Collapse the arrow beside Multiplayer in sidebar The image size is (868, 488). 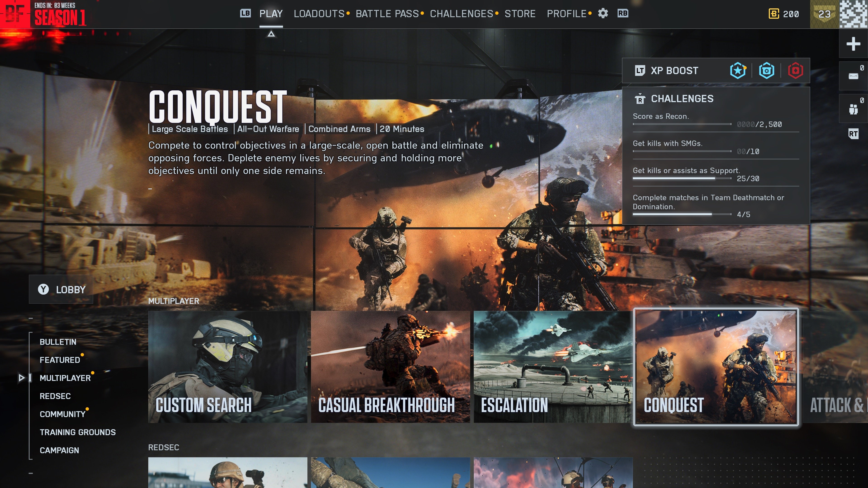point(21,378)
